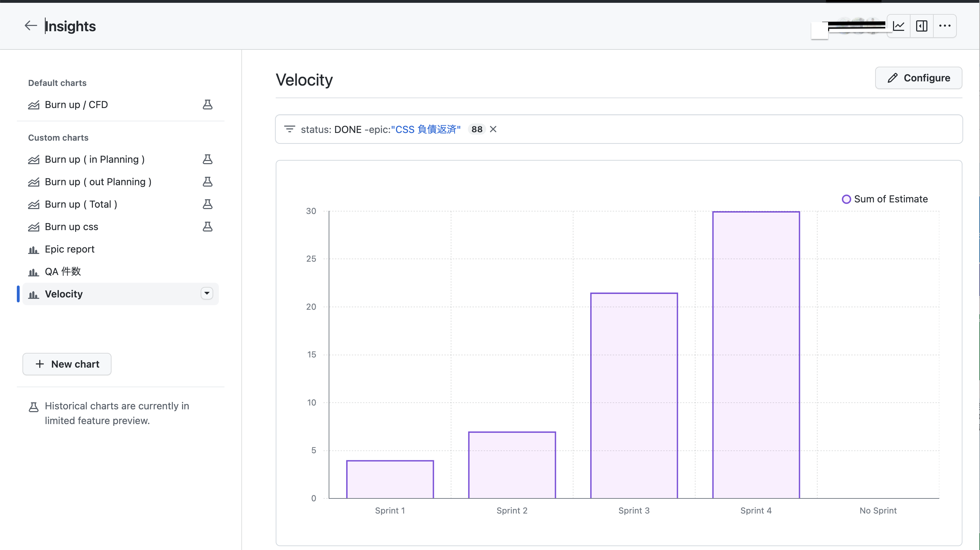Screen dimensions: 980x550
Task: Toggle the side panel icon in header
Action: [x=921, y=26]
